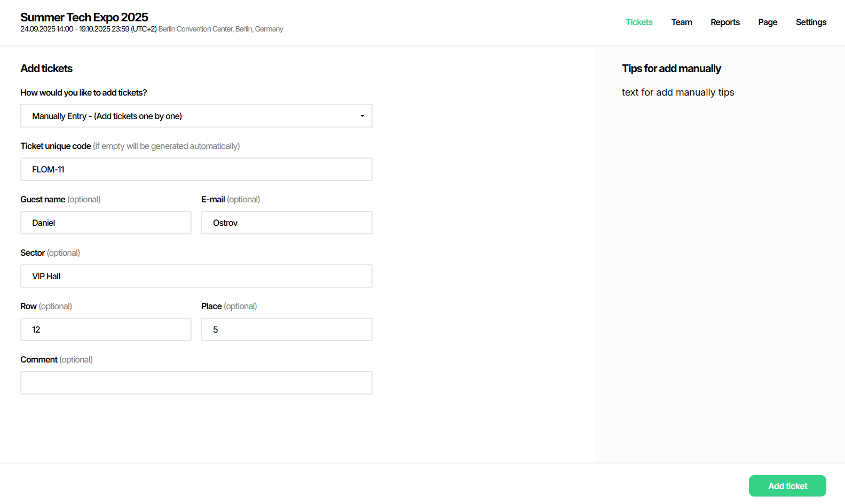
Task: Click the Guest name field containing Daniel
Action: (106, 223)
